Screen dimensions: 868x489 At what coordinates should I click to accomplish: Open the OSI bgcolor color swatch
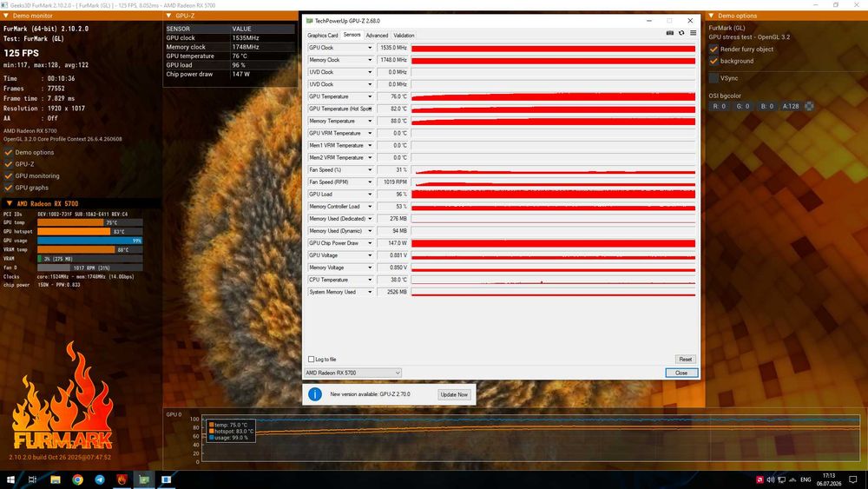click(x=809, y=106)
